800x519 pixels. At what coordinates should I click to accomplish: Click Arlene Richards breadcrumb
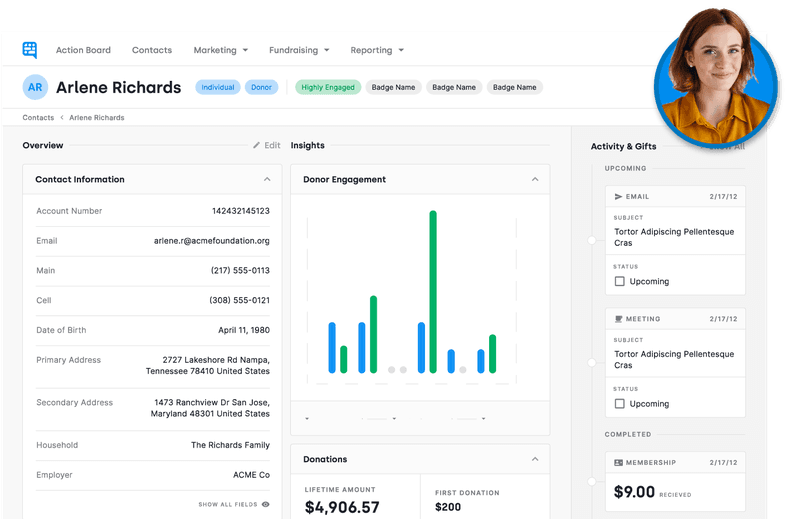[x=97, y=117]
